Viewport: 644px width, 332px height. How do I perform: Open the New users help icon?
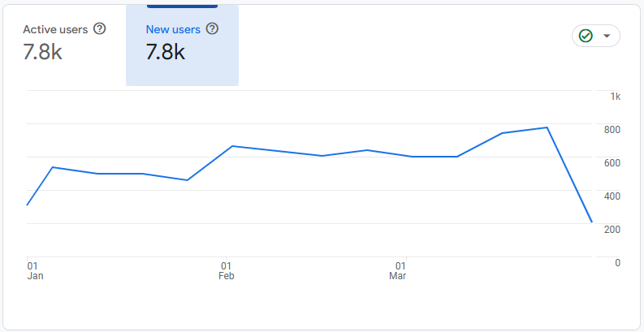point(212,28)
